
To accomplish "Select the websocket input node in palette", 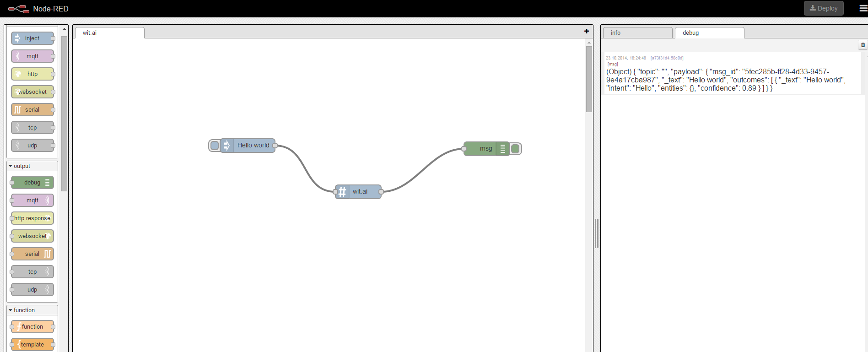I will coord(32,92).
